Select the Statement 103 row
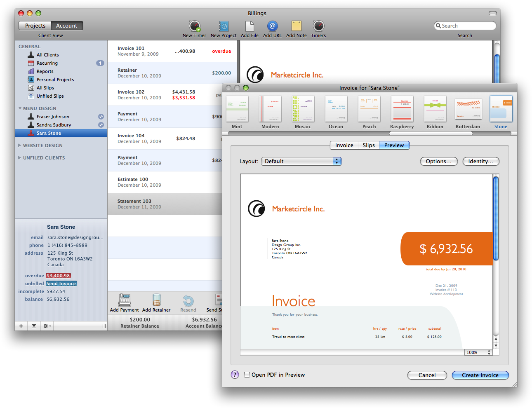This screenshot has height=408, width=532. tap(165, 204)
